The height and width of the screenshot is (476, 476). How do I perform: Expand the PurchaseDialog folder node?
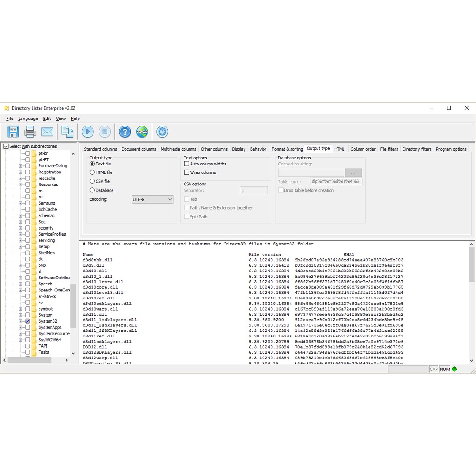point(20,166)
